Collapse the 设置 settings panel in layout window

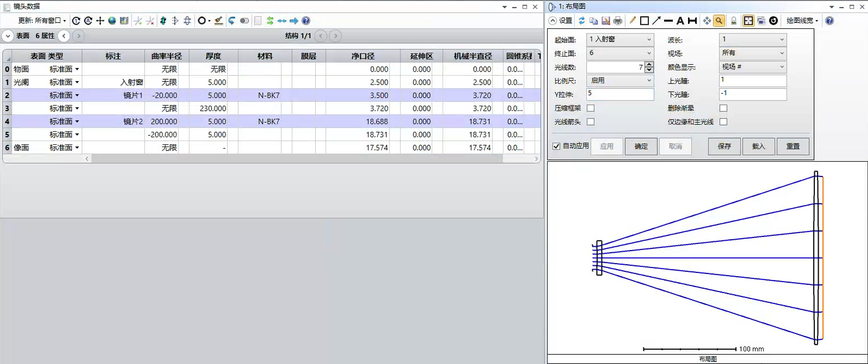click(x=553, y=20)
